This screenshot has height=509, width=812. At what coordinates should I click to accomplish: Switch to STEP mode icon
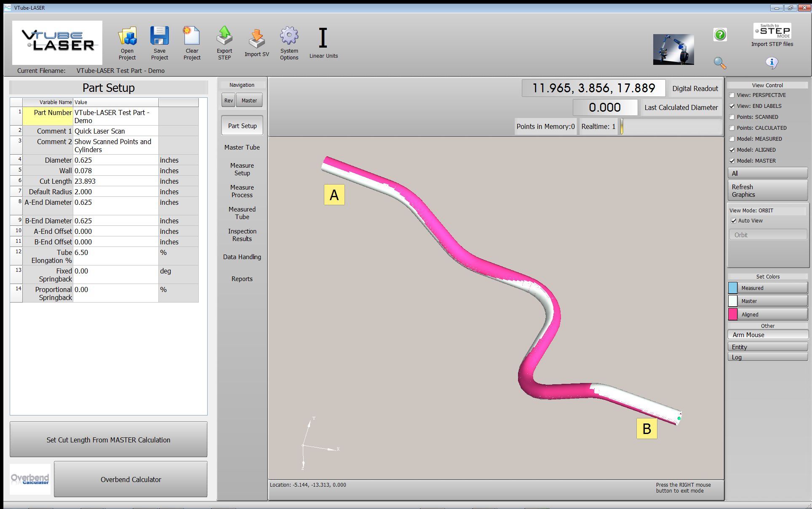pos(772,31)
